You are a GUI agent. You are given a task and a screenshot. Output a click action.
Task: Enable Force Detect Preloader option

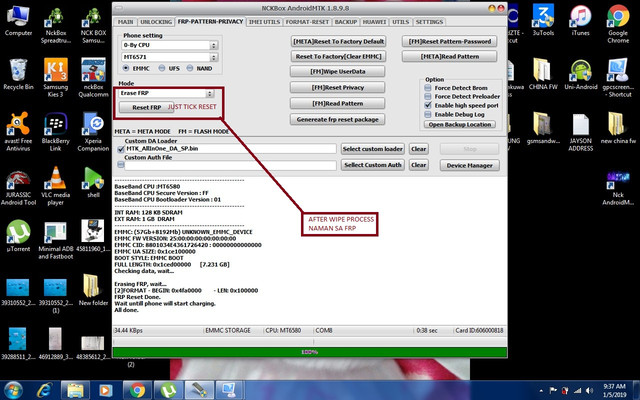click(428, 96)
